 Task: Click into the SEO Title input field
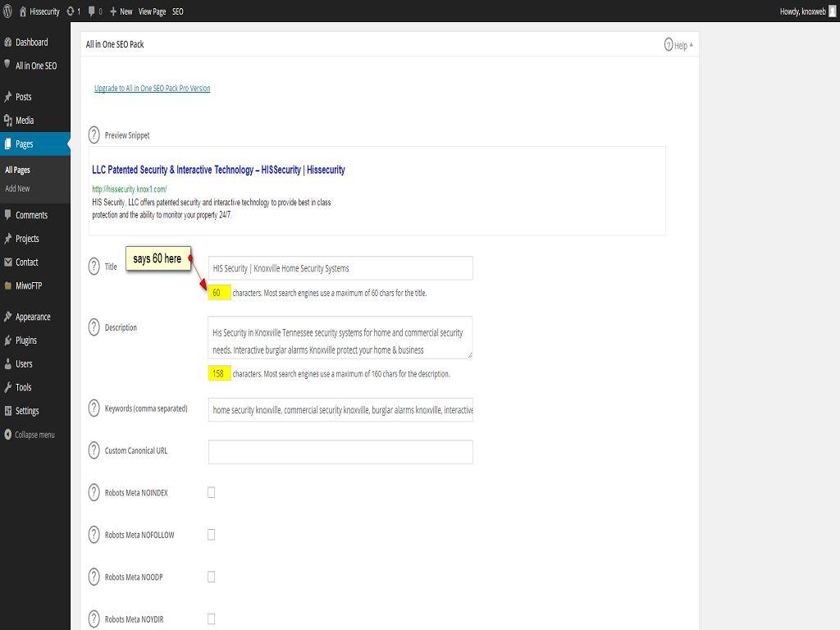click(x=340, y=268)
